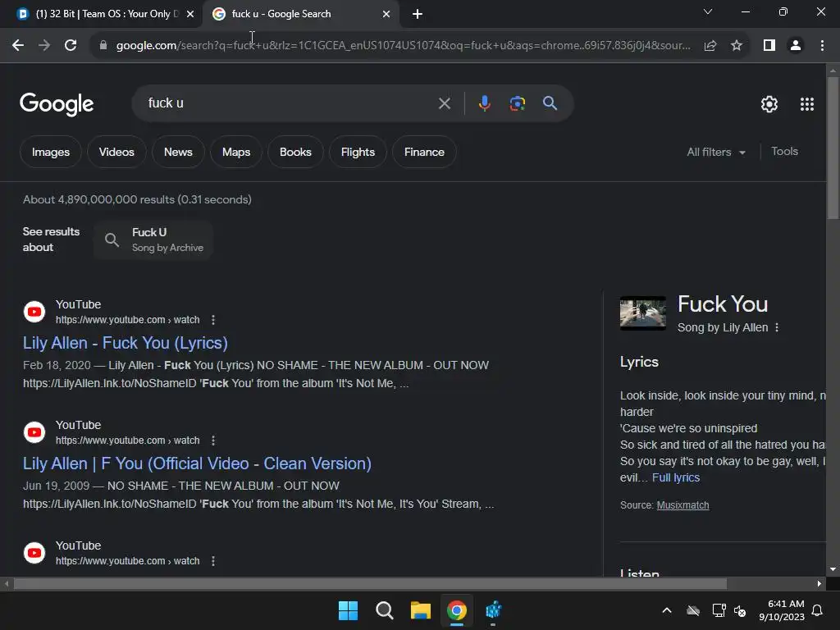This screenshot has height=630, width=840.
Task: Open the notifications bell
Action: point(818,610)
